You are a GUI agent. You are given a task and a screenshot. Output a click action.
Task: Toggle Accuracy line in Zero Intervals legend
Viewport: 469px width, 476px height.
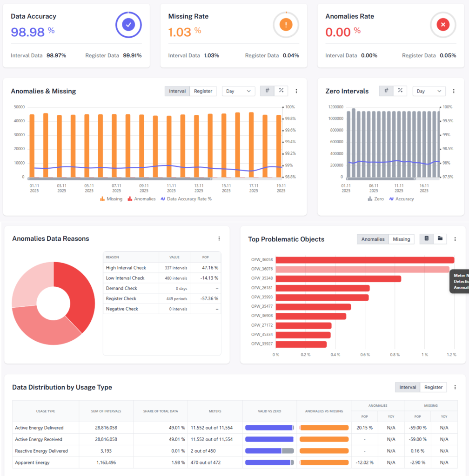401,199
